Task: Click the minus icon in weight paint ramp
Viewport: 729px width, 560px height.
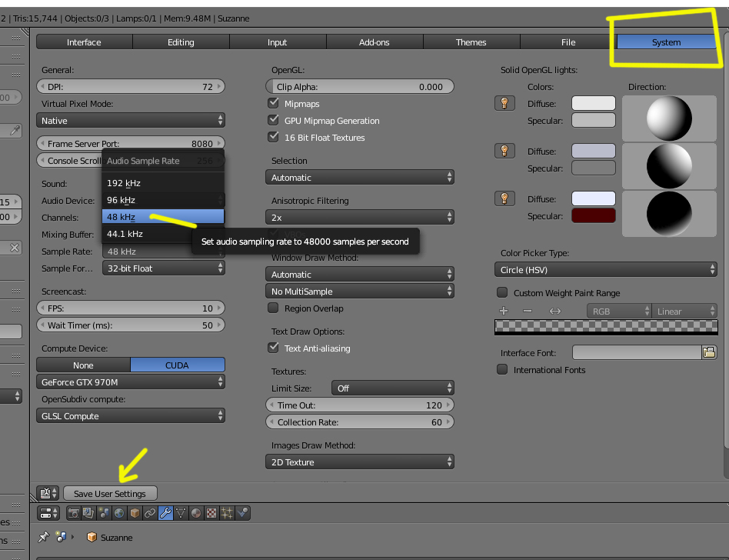Action: [x=528, y=311]
